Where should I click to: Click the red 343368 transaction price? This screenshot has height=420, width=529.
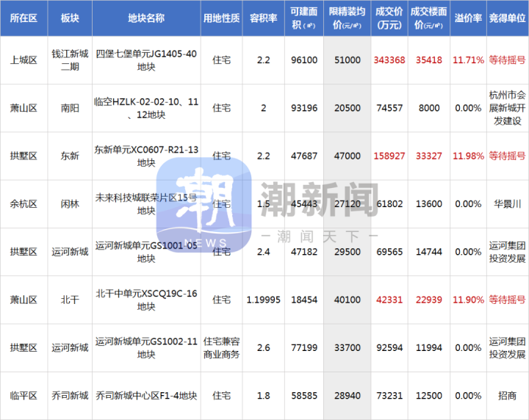(x=389, y=59)
